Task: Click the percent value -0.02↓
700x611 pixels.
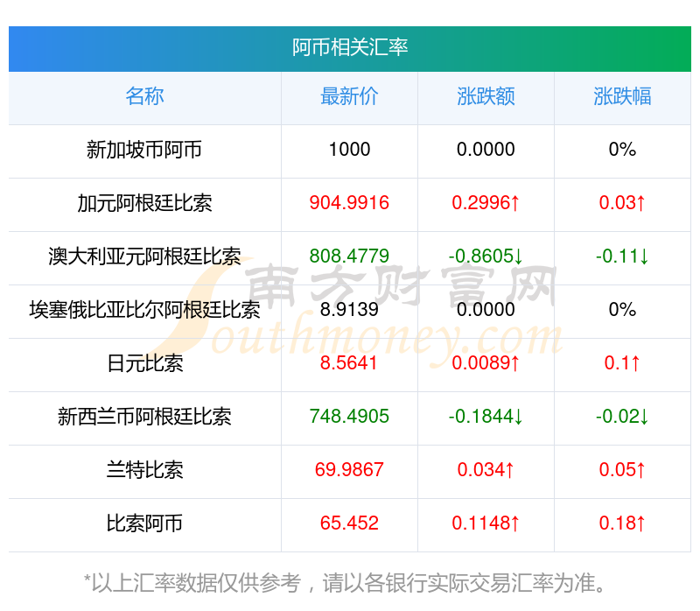Action: (x=622, y=417)
